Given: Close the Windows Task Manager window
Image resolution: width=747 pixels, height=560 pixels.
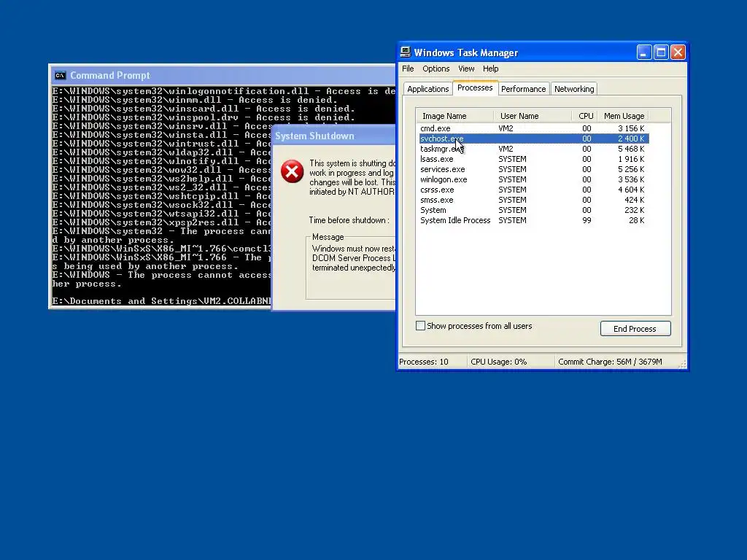Looking at the screenshot, I should coord(678,52).
